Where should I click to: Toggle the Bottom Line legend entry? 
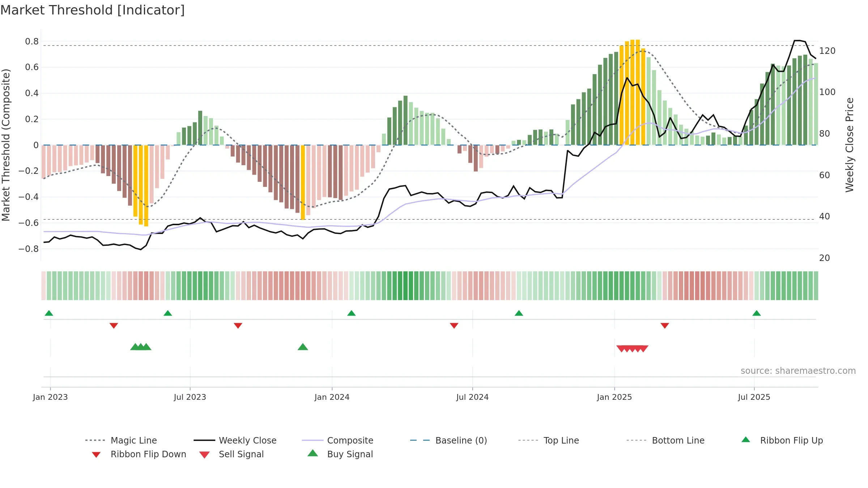click(665, 440)
